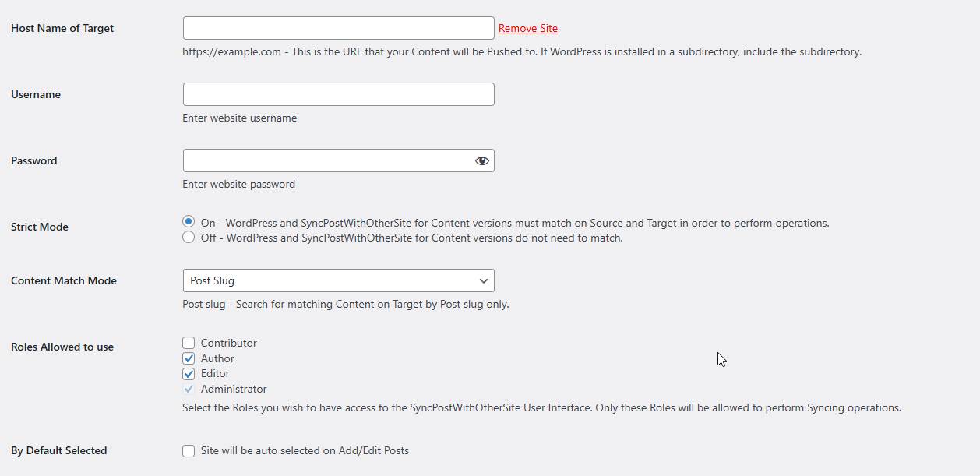
Task: Click the Host Name of Target label
Action: pyautogui.click(x=62, y=28)
